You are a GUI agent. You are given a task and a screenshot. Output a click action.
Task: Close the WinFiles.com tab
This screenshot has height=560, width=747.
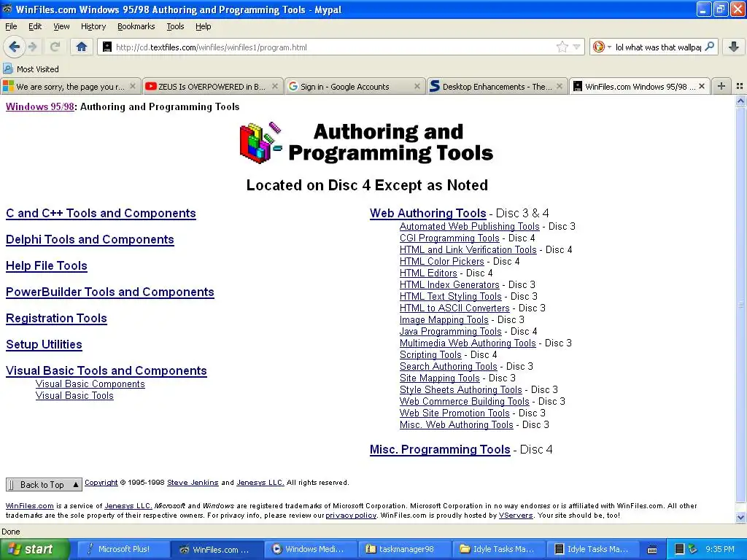click(702, 86)
